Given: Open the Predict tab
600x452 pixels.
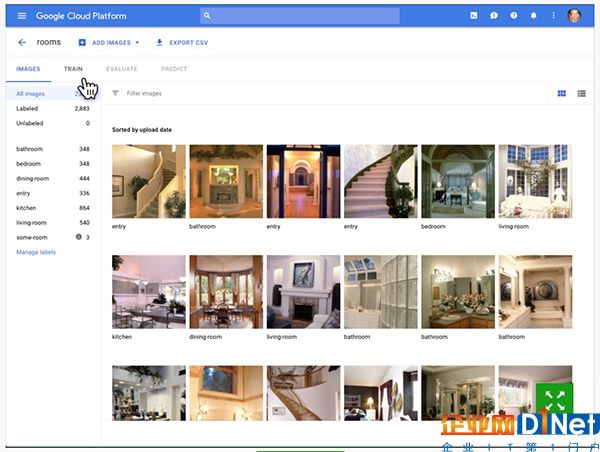Looking at the screenshot, I should [x=174, y=69].
